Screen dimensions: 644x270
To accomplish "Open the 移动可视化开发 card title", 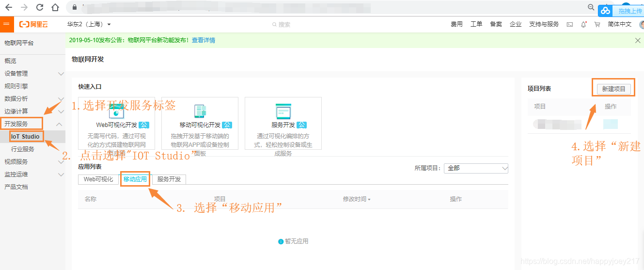I will coord(200,125).
